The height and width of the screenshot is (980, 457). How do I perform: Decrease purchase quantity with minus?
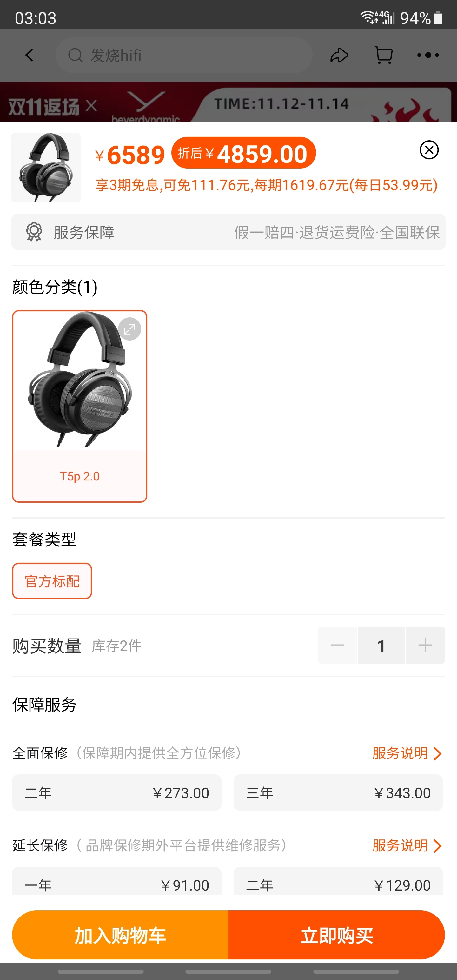pyautogui.click(x=338, y=645)
